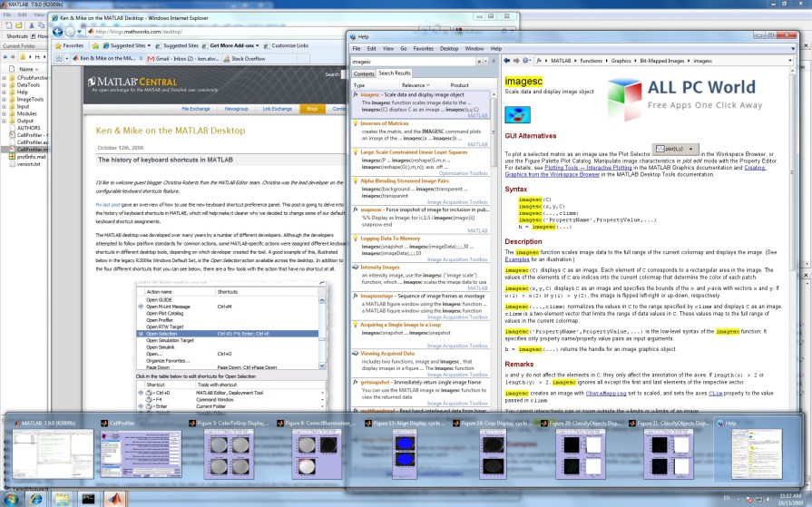Open File Exchange link on MATLAB Central
This screenshot has width=812, height=507.
196,109
